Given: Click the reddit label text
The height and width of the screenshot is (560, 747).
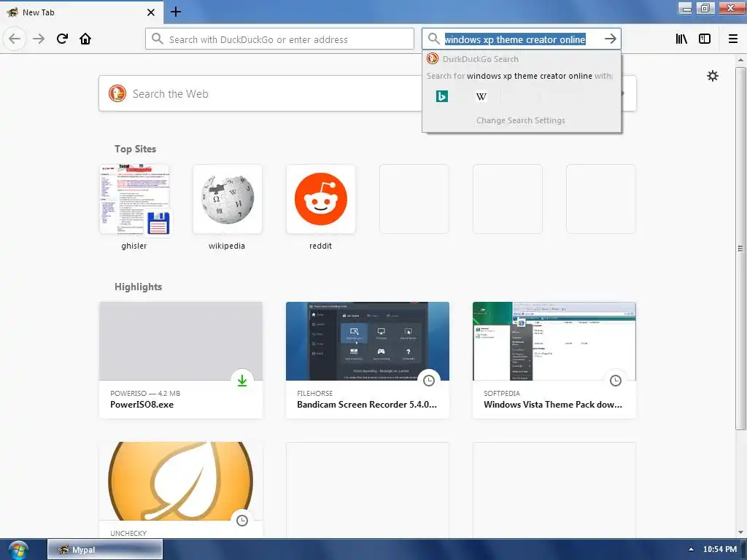Looking at the screenshot, I should (321, 246).
